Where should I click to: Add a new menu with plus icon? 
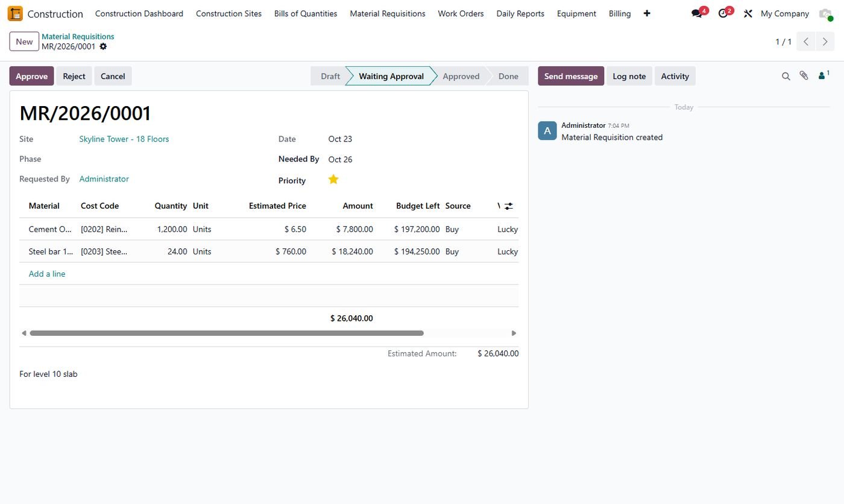coord(647,13)
